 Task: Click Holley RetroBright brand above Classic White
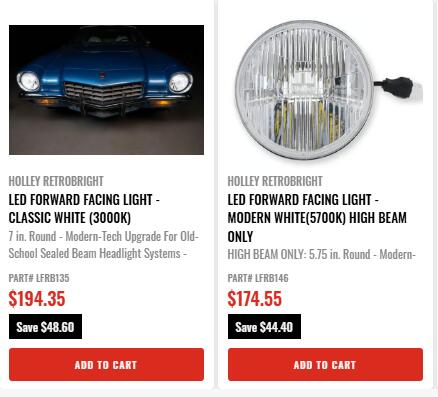56,181
